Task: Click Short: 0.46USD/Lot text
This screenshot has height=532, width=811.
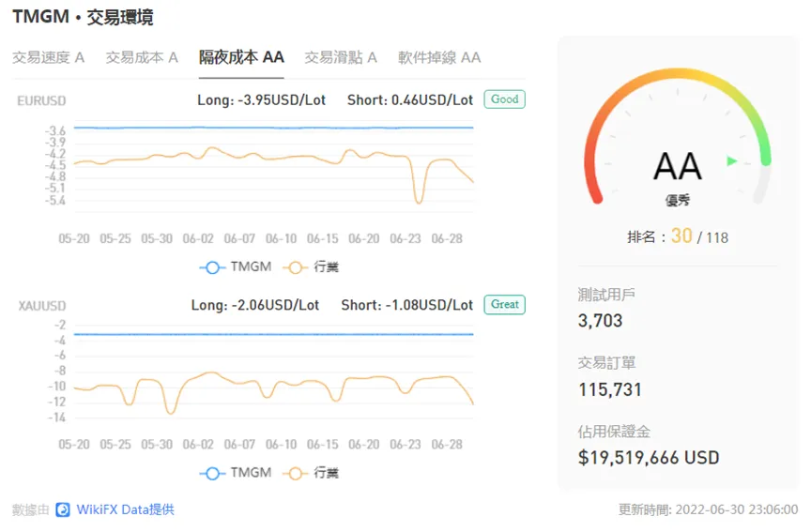Action: pyautogui.click(x=410, y=100)
